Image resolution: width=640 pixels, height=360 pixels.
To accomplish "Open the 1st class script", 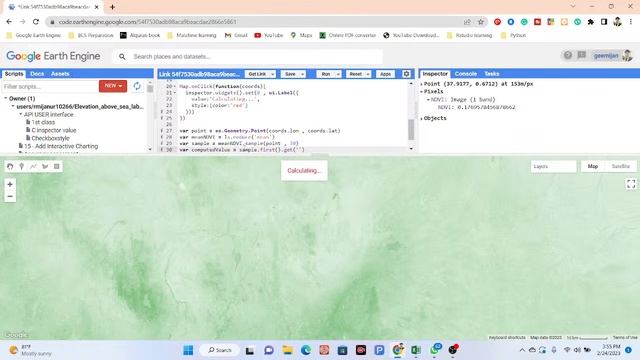I will 43,122.
